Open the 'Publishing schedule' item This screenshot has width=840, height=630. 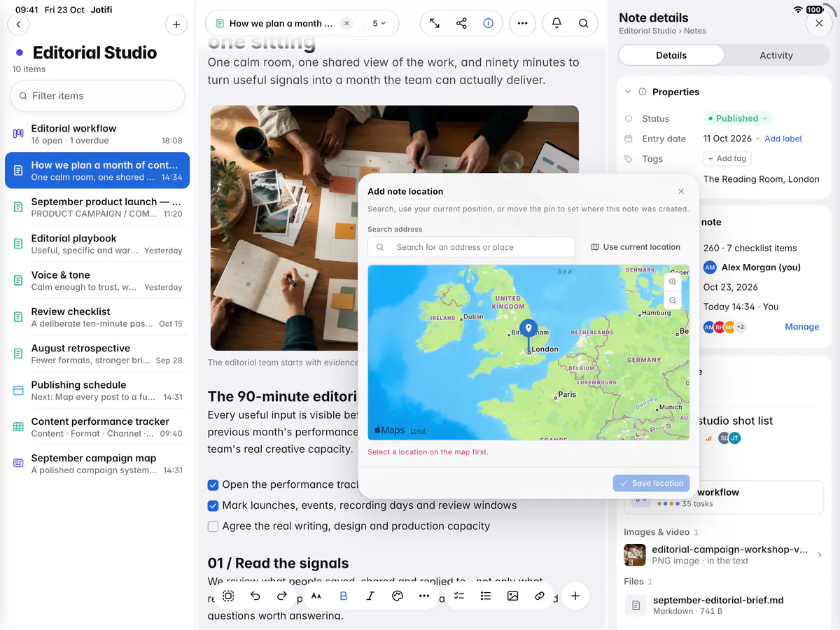(97, 391)
